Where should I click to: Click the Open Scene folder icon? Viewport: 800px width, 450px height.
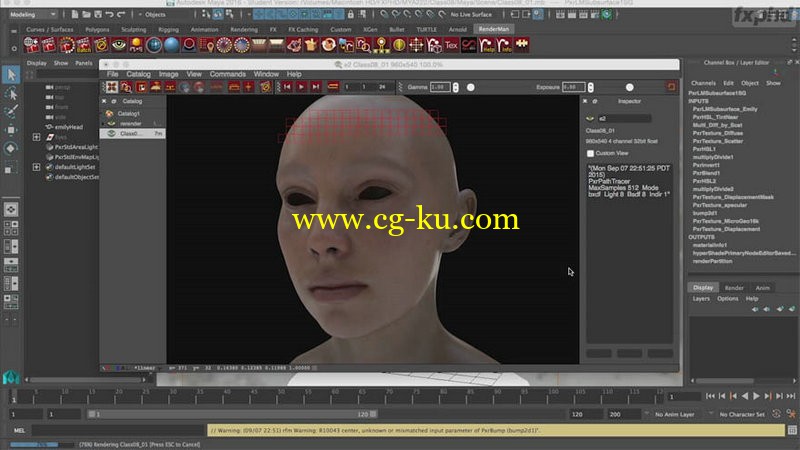coord(86,14)
